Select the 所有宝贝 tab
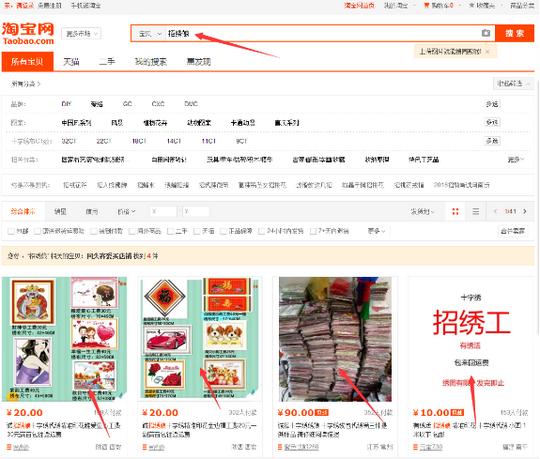 click(27, 62)
